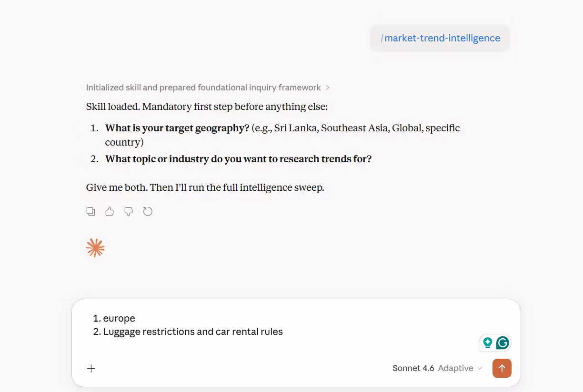Give the response a thumbs up
The width and height of the screenshot is (583, 392).
click(x=110, y=211)
